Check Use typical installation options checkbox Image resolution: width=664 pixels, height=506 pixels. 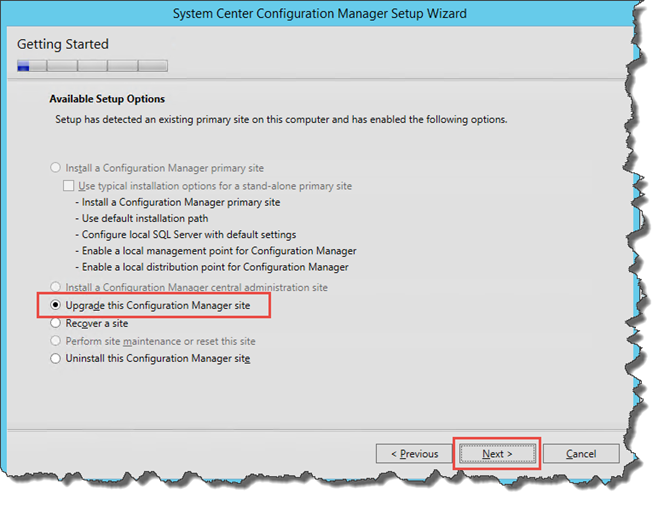point(68,186)
